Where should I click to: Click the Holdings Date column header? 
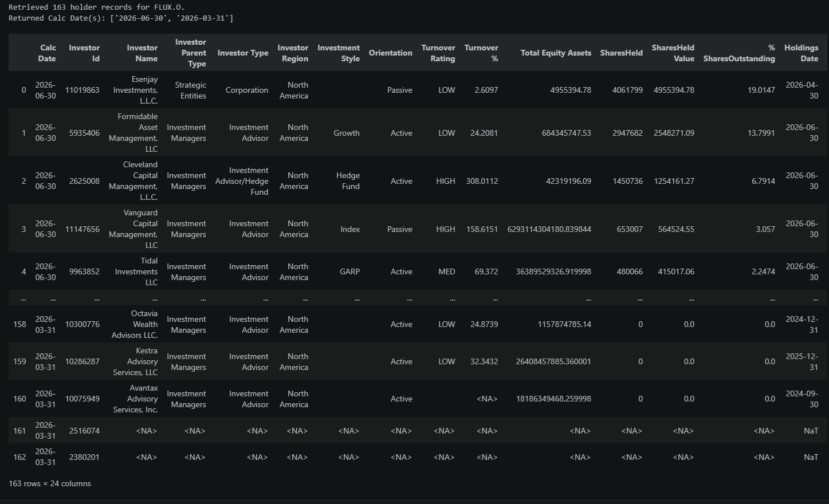click(x=802, y=53)
